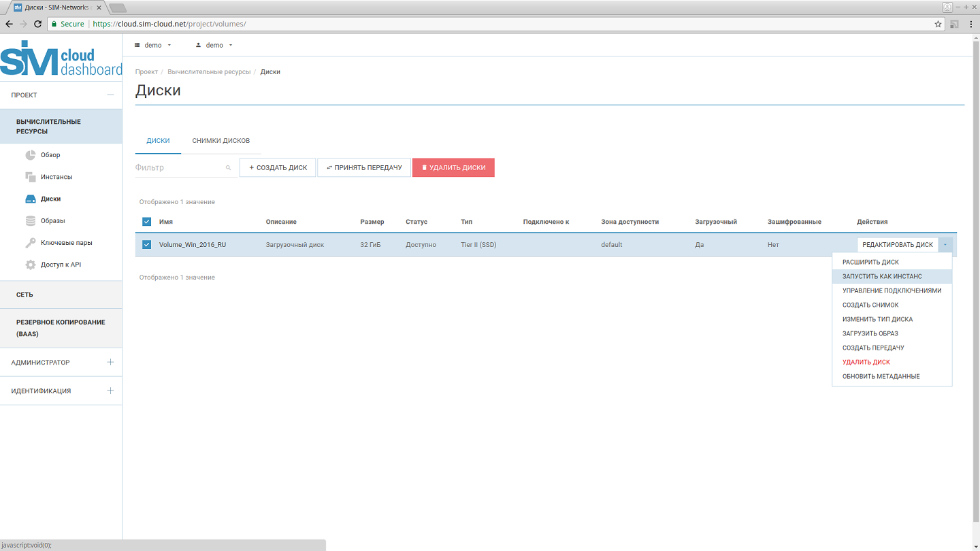Click the Создать диск button
Viewport: 980px width, 551px height.
(x=278, y=167)
